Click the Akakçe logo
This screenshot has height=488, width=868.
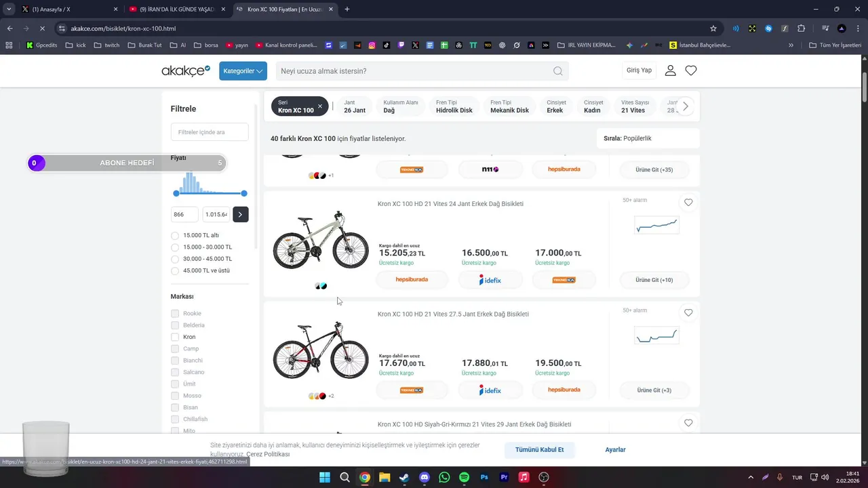tap(186, 70)
